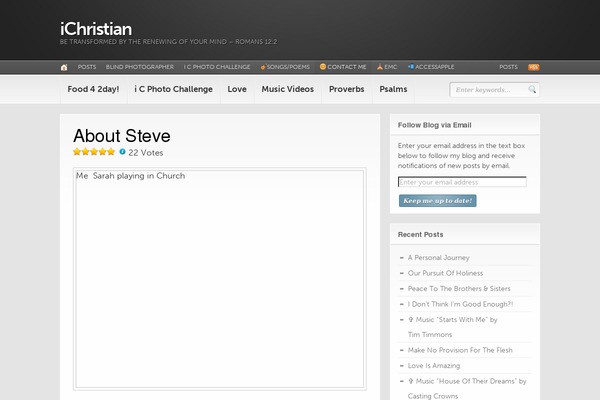Rate with the fifth star
Screen dimensions: 600x400
click(x=111, y=152)
